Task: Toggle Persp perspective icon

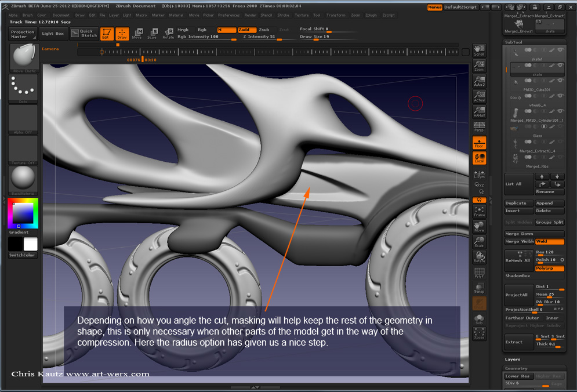Action: [x=479, y=126]
